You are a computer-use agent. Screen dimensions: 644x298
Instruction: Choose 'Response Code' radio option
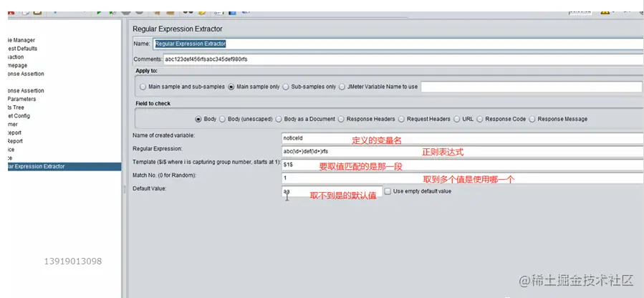(x=480, y=119)
